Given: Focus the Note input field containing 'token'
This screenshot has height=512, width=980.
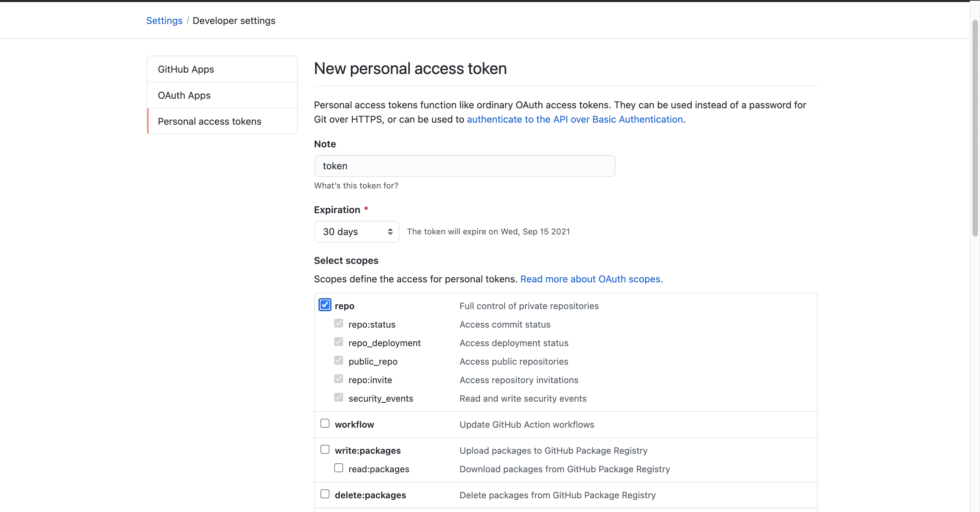Looking at the screenshot, I should [465, 166].
